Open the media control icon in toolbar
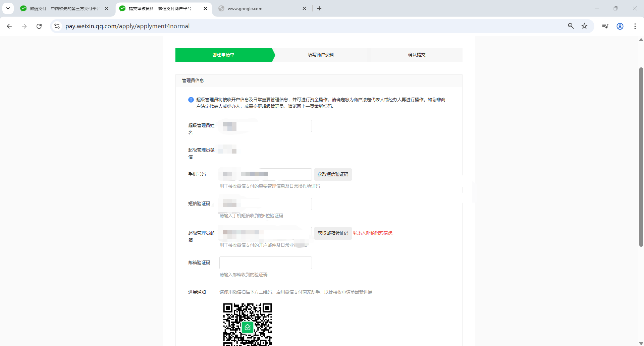The height and width of the screenshot is (346, 644). (605, 26)
